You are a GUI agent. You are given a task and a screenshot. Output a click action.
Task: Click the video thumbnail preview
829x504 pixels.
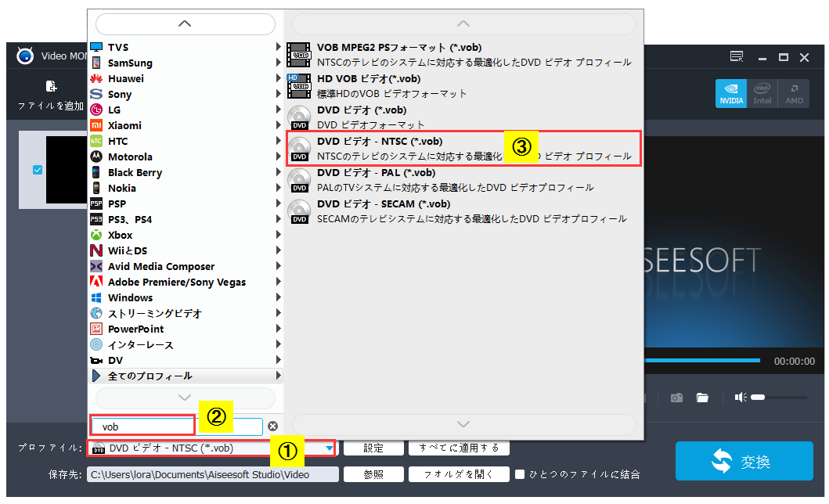click(67, 170)
